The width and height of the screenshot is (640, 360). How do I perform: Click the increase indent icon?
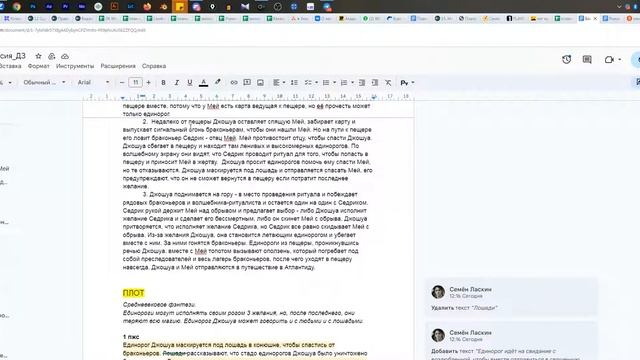coord(375,82)
